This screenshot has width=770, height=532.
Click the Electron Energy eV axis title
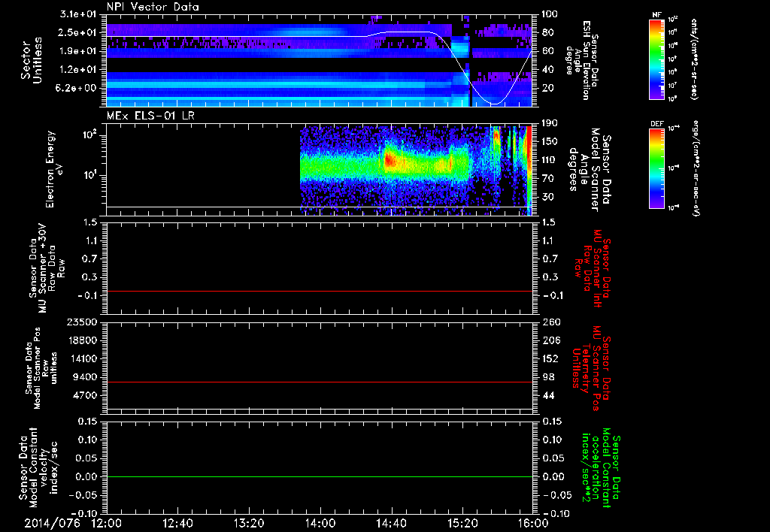[54, 169]
